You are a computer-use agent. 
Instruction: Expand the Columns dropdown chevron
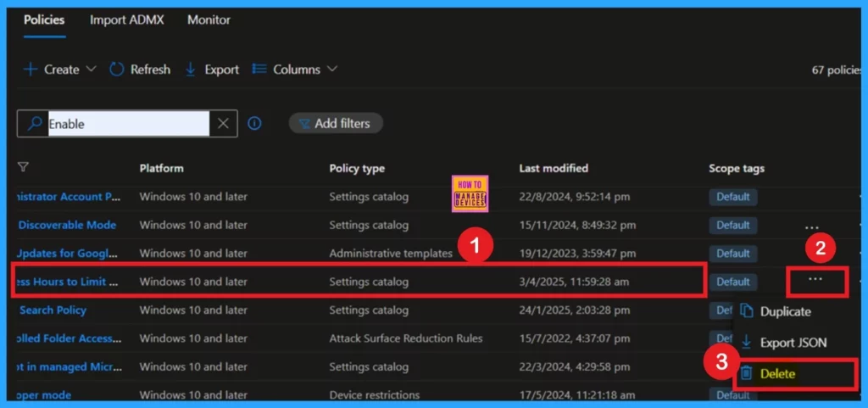click(x=332, y=70)
